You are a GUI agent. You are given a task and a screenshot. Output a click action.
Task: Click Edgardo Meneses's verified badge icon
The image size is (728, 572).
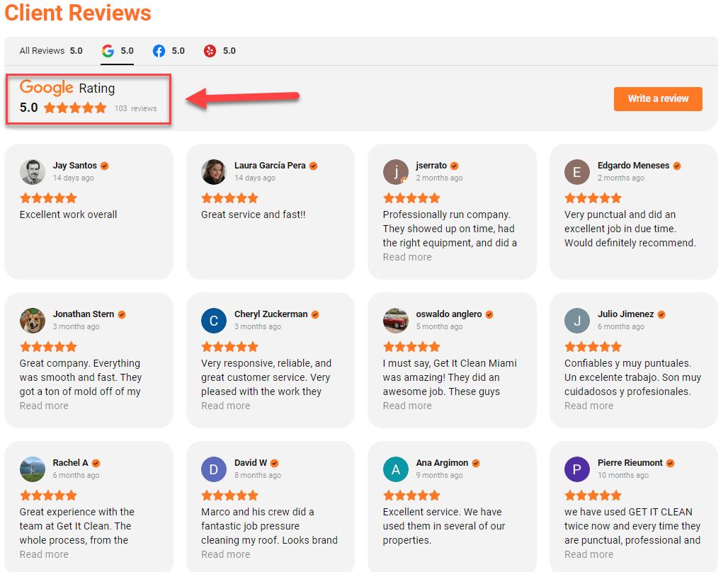click(x=677, y=166)
